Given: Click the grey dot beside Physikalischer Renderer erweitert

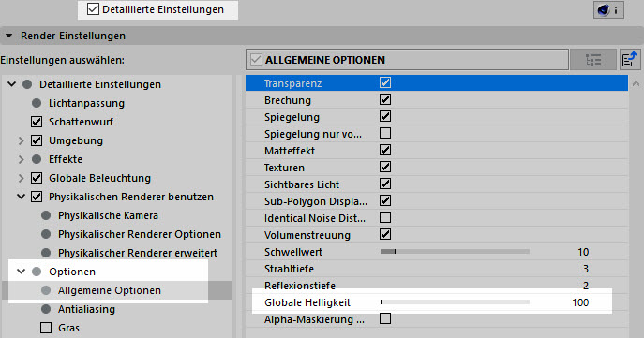Looking at the screenshot, I should click(46, 253).
